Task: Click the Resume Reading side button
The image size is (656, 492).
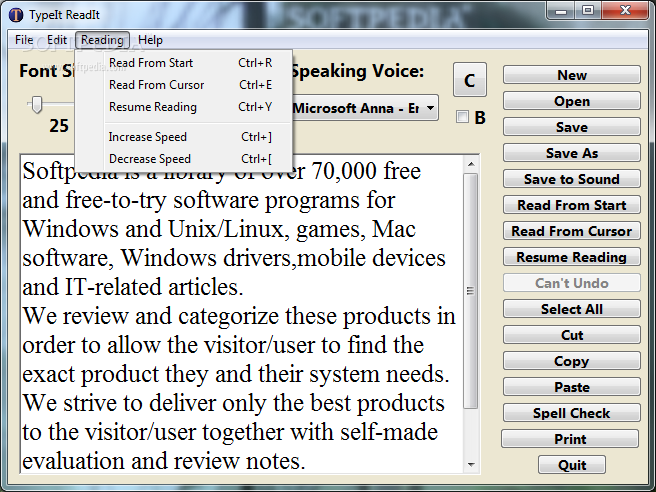Action: point(571,256)
